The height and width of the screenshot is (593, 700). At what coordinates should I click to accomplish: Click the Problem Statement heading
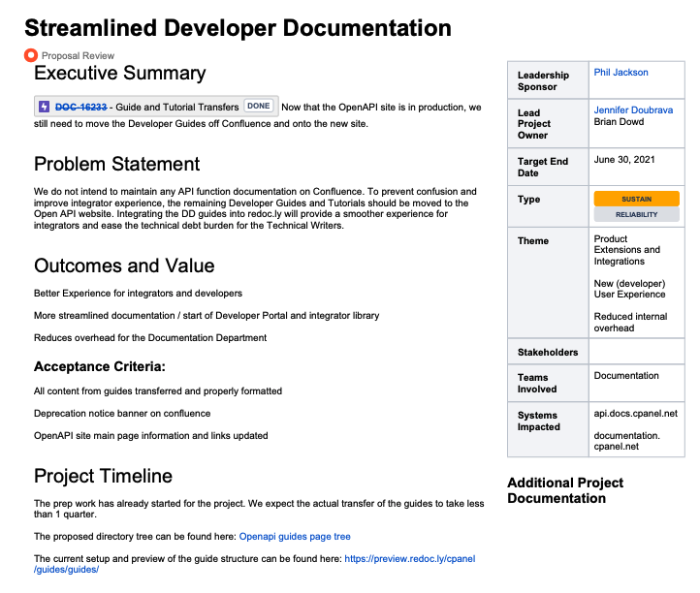pyautogui.click(x=116, y=164)
